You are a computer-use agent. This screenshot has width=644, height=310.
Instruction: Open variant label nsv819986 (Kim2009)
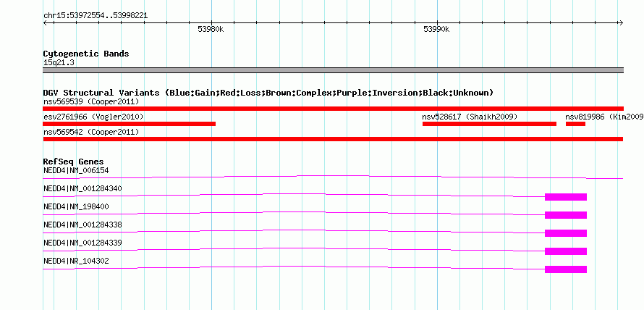(604, 117)
